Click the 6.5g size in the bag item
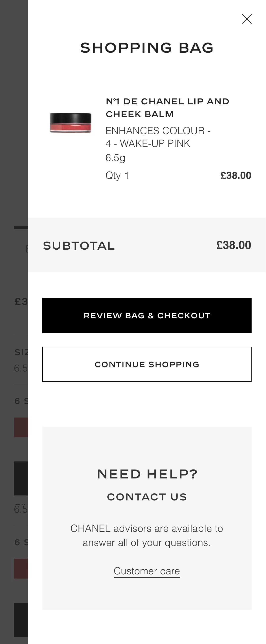This screenshot has height=644, width=266. tap(115, 158)
